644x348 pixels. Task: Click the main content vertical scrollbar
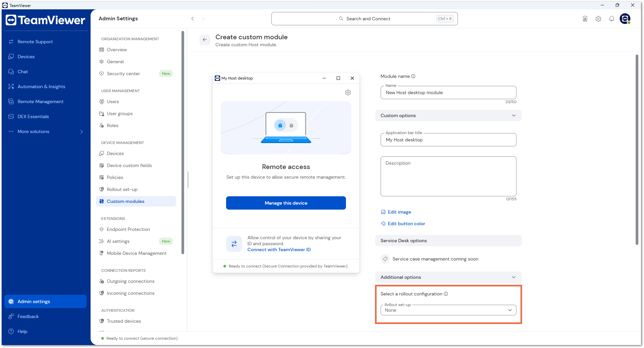click(x=637, y=150)
